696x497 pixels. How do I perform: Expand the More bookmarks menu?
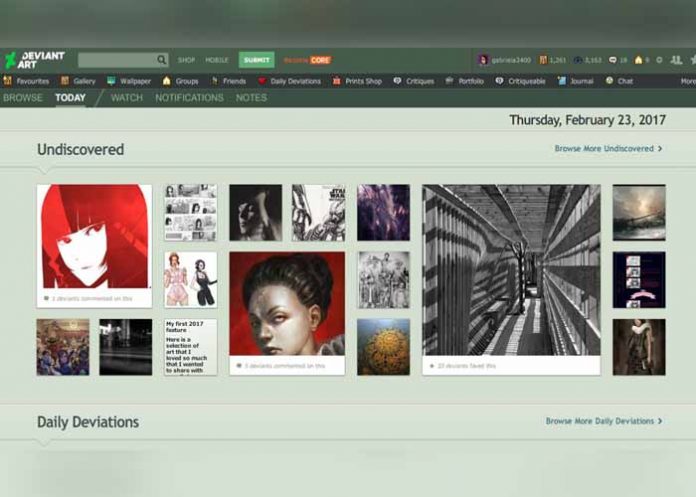coord(687,81)
